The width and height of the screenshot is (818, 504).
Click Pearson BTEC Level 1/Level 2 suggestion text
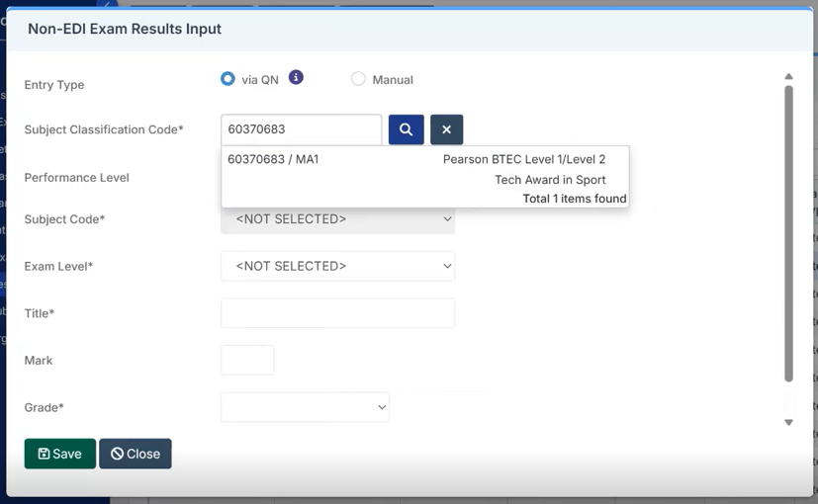(524, 159)
